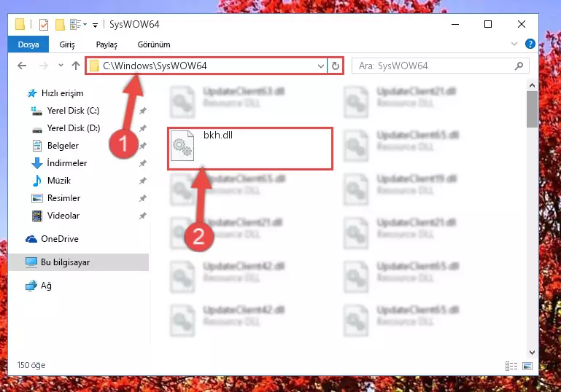Click pin icon next to İndirmeler
The width and height of the screenshot is (561, 392).
click(143, 163)
